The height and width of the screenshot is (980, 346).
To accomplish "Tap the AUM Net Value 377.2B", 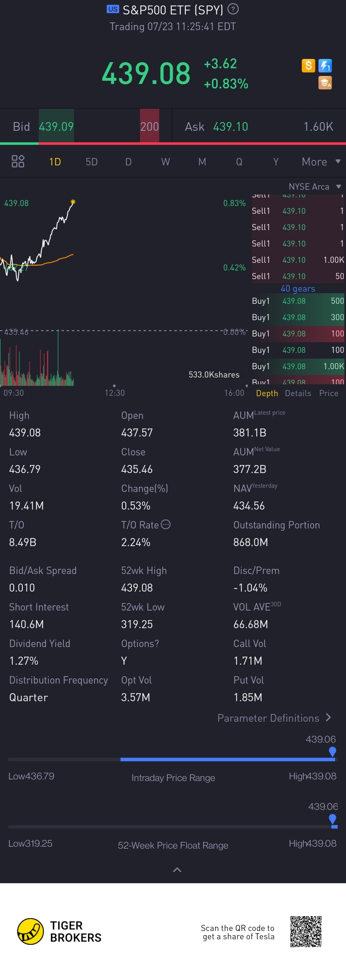I will (x=250, y=469).
